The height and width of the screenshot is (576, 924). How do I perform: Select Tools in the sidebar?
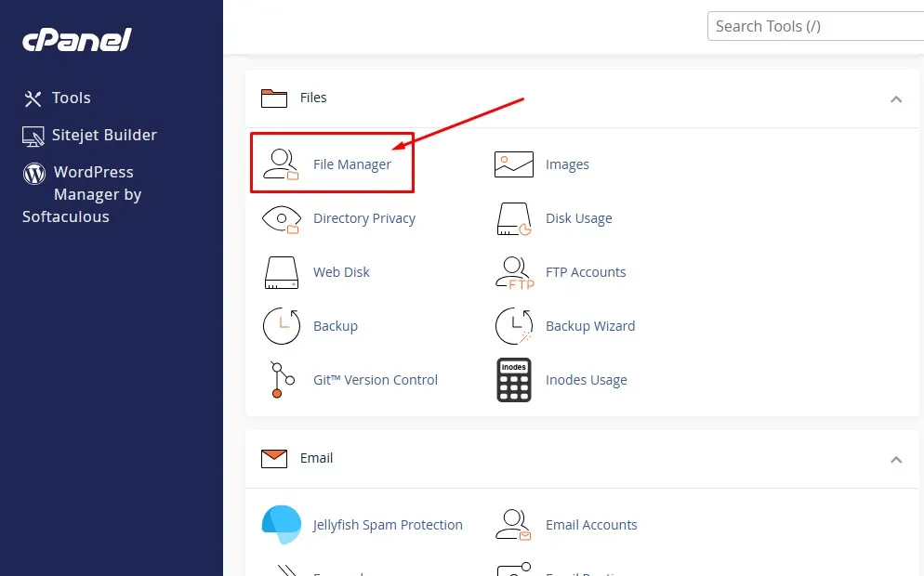(71, 98)
